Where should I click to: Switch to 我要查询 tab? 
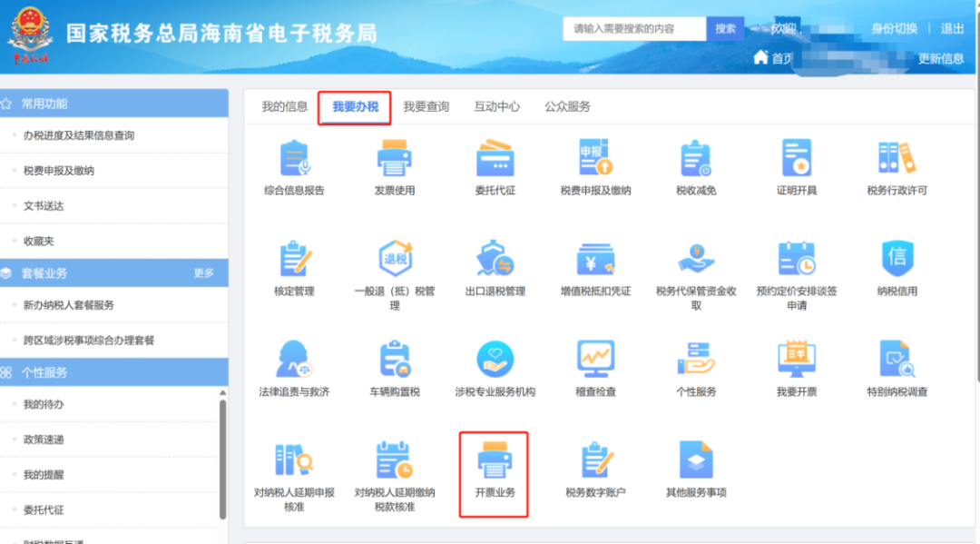[426, 107]
